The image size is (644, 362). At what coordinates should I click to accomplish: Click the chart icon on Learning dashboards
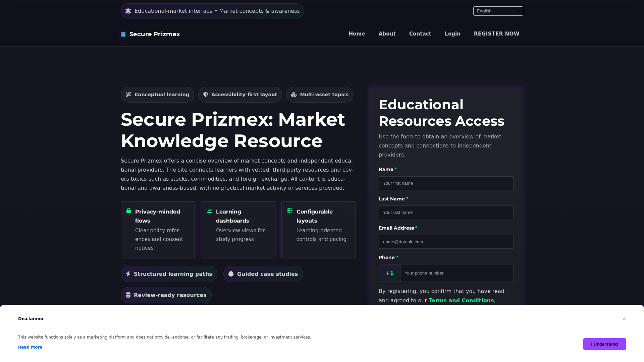pyautogui.click(x=209, y=210)
